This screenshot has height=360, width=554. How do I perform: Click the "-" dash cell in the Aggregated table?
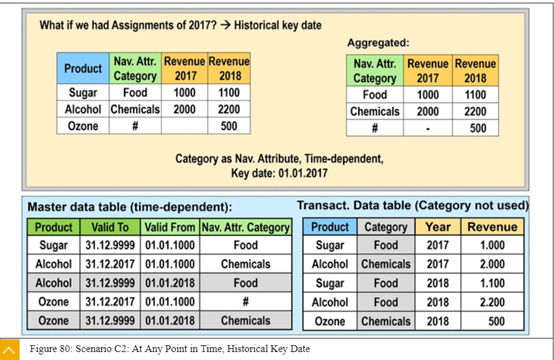pyautogui.click(x=428, y=129)
